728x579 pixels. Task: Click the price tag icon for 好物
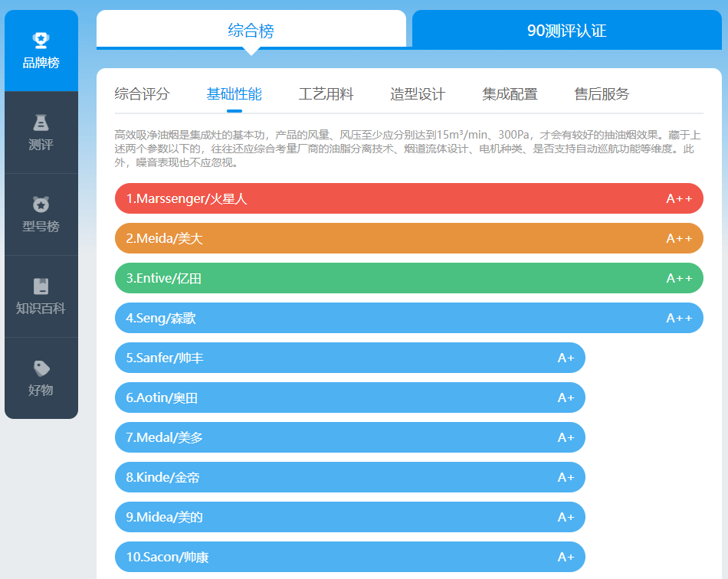(41, 368)
